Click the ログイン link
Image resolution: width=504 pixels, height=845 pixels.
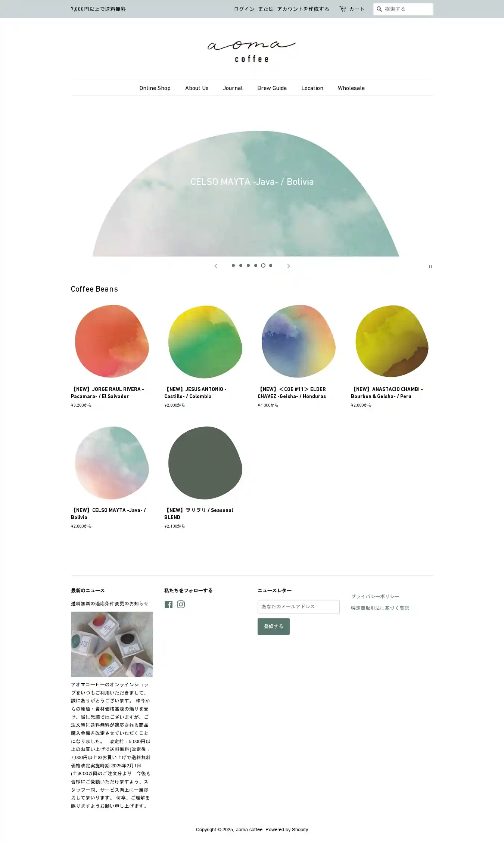click(244, 9)
